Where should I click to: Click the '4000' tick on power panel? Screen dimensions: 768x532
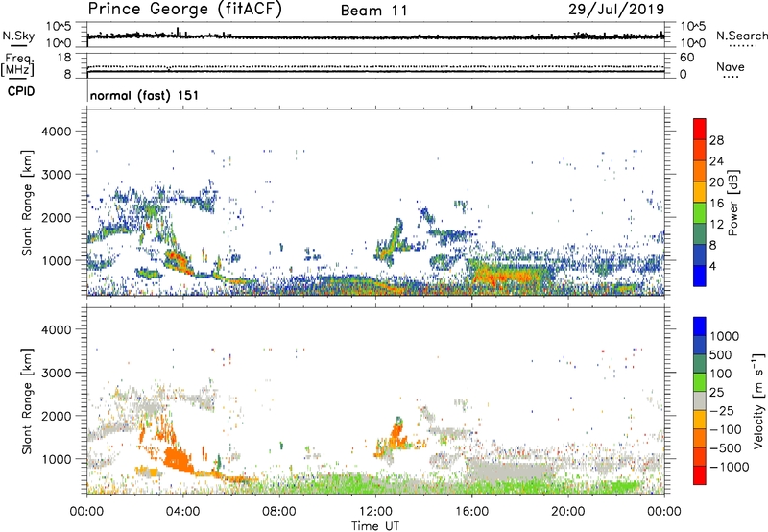point(56,132)
